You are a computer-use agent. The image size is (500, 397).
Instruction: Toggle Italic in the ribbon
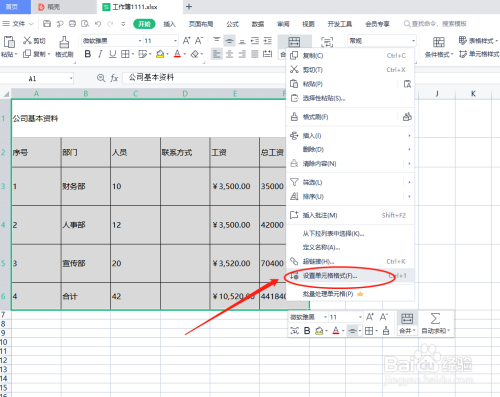[x=100, y=54]
